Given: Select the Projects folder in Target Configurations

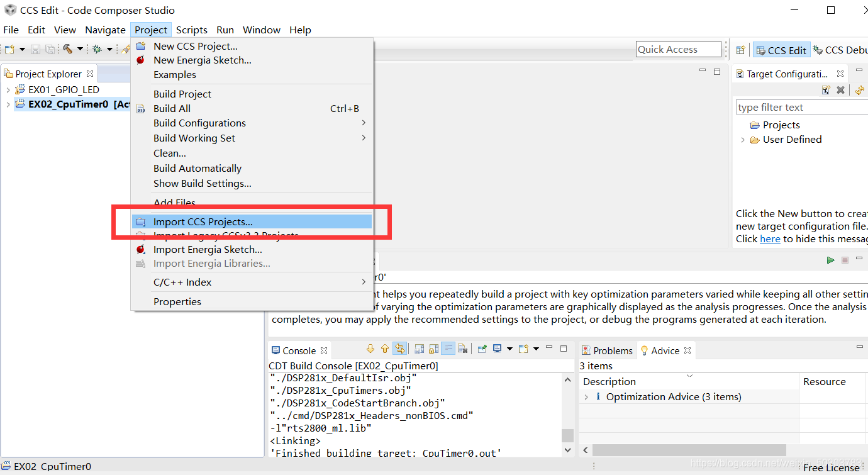Looking at the screenshot, I should click(x=781, y=125).
